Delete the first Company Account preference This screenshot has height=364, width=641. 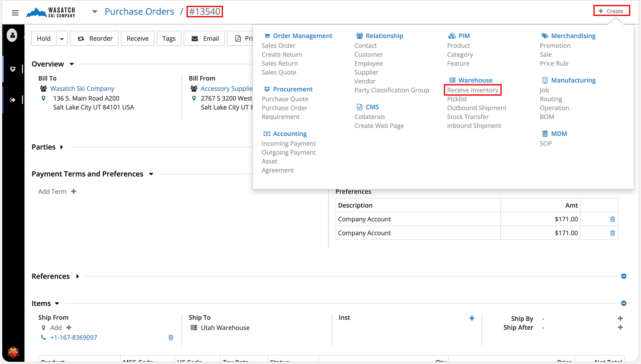pos(613,219)
